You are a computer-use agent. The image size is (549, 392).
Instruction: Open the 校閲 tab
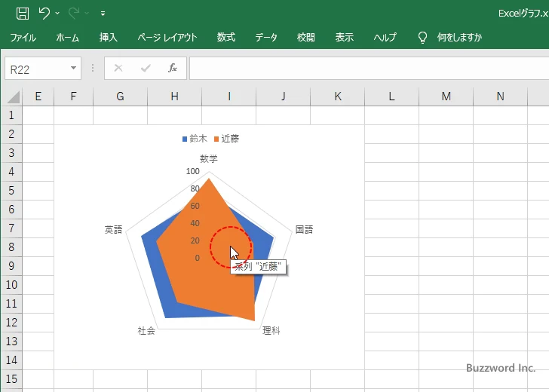[306, 37]
